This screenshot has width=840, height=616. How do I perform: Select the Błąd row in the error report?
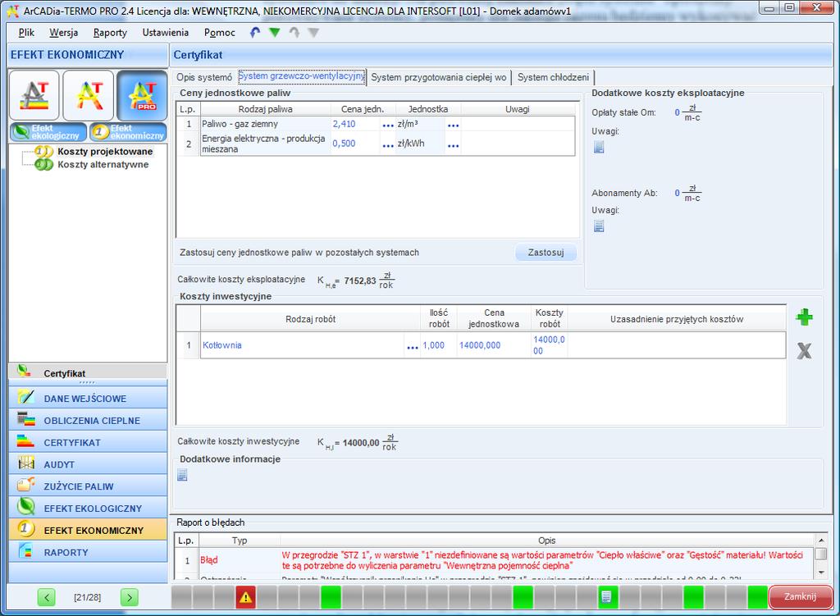point(493,560)
